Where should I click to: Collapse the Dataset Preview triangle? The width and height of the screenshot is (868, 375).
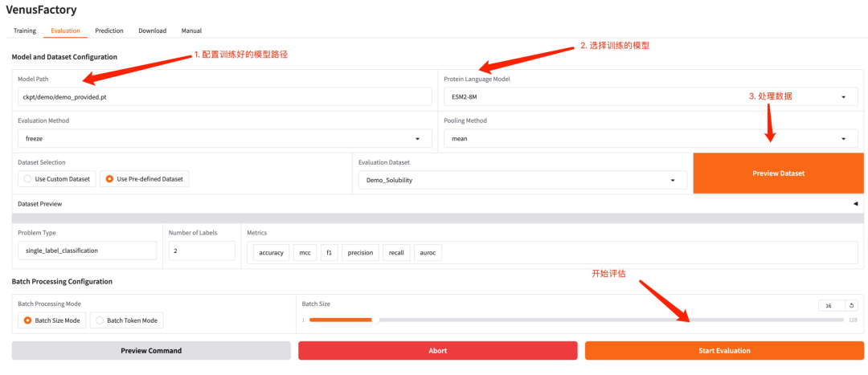[x=855, y=204]
